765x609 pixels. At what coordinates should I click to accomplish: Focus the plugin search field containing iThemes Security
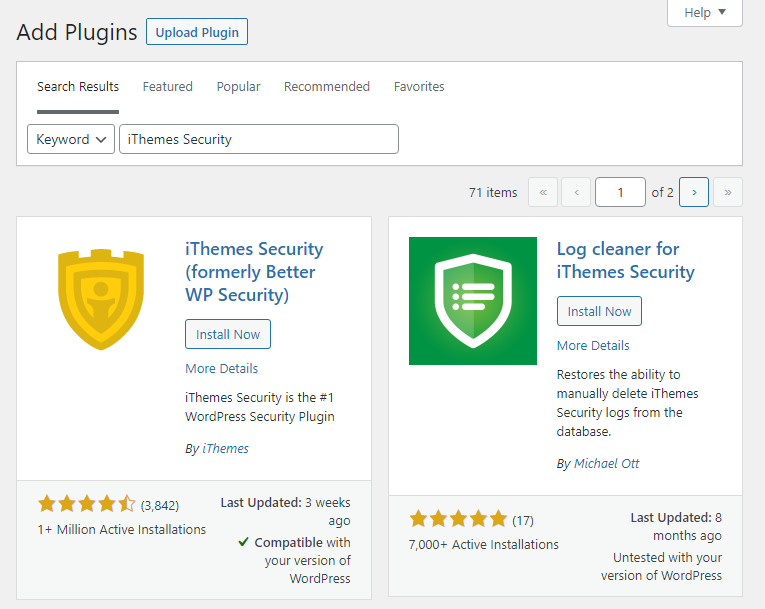[x=259, y=139]
